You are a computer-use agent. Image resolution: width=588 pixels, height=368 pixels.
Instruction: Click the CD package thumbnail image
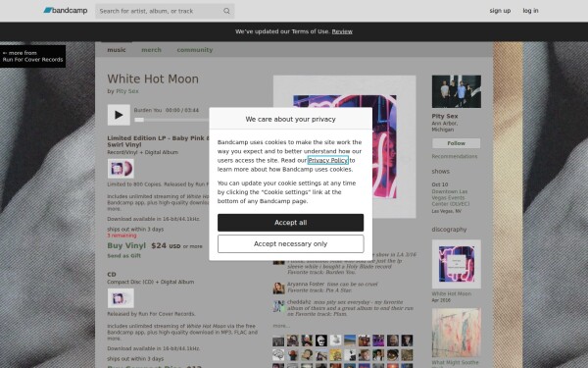[x=121, y=298]
